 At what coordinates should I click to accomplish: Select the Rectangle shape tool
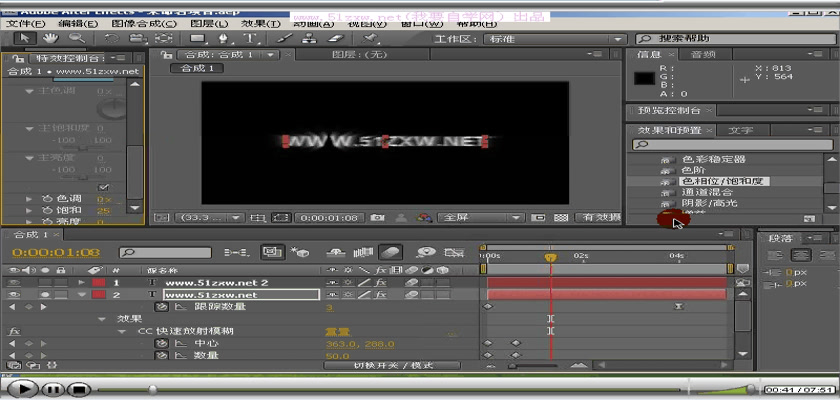point(198,39)
